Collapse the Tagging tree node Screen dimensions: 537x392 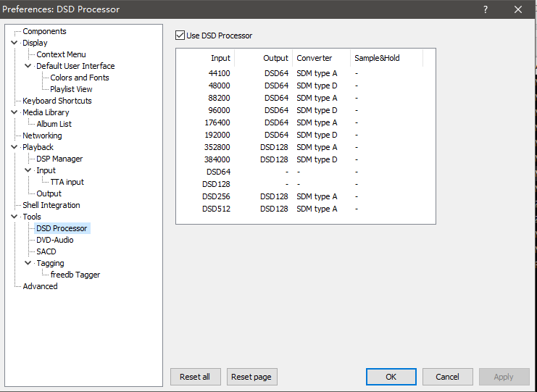pyautogui.click(x=28, y=263)
